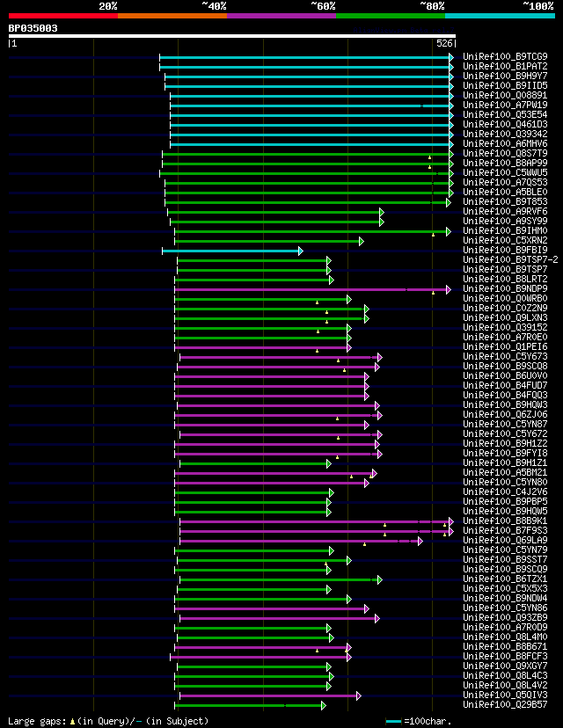The image size is (563, 728).
Task: Select the UniRef100_Q6ZJ06 label
Action: tap(505, 415)
